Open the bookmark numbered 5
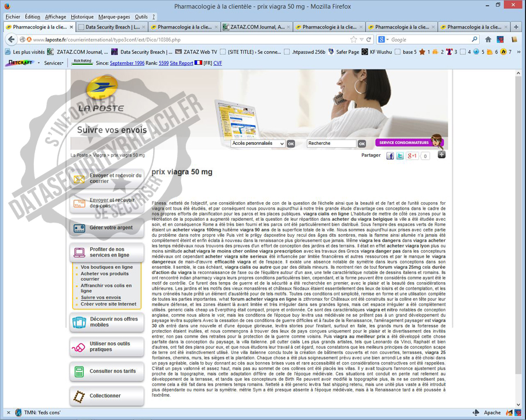 [x=479, y=52]
